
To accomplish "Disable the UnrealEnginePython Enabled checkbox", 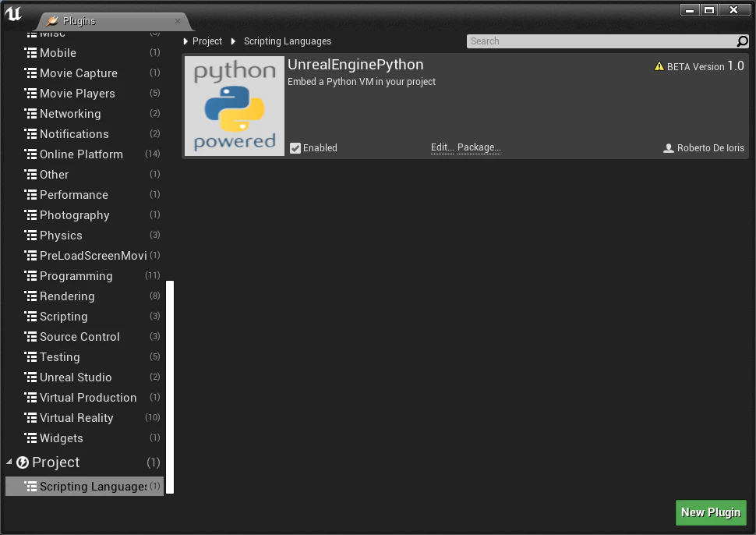I will tap(295, 148).
